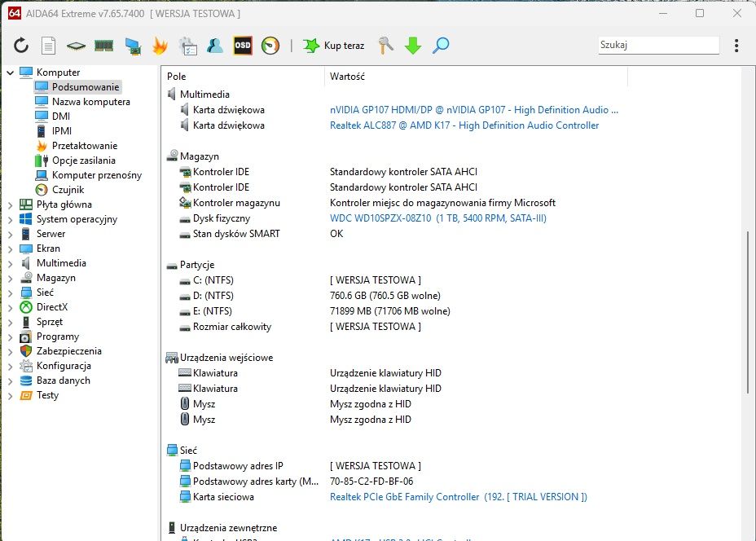The height and width of the screenshot is (541, 756).
Task: Open the sensor gauge toolbar icon
Action: [270, 46]
